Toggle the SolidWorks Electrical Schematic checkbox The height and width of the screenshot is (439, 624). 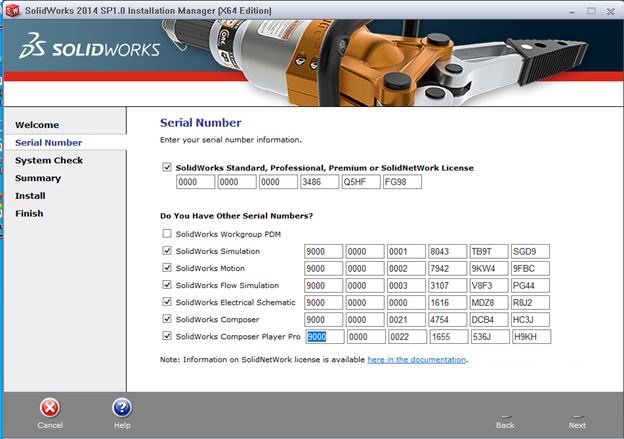tap(167, 302)
